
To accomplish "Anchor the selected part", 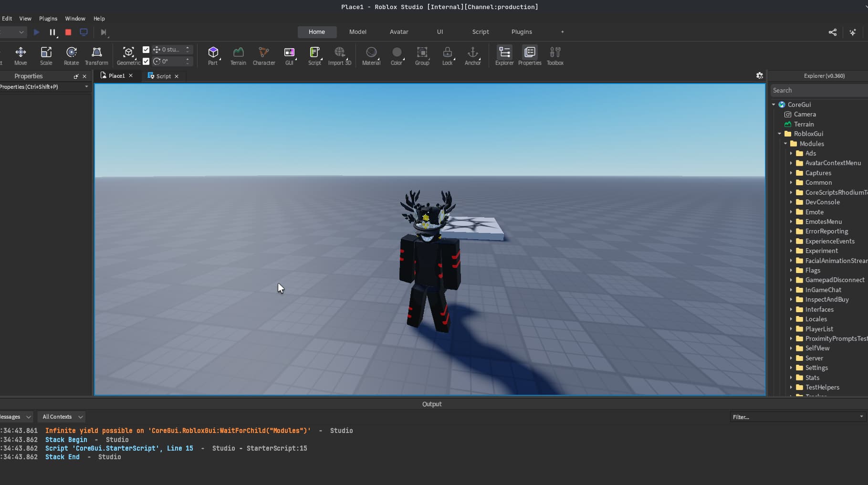I will (472, 55).
